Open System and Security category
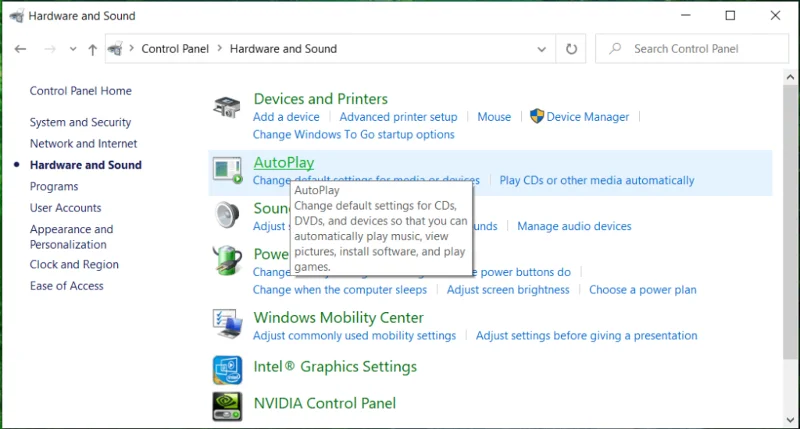800x429 pixels. (x=80, y=122)
